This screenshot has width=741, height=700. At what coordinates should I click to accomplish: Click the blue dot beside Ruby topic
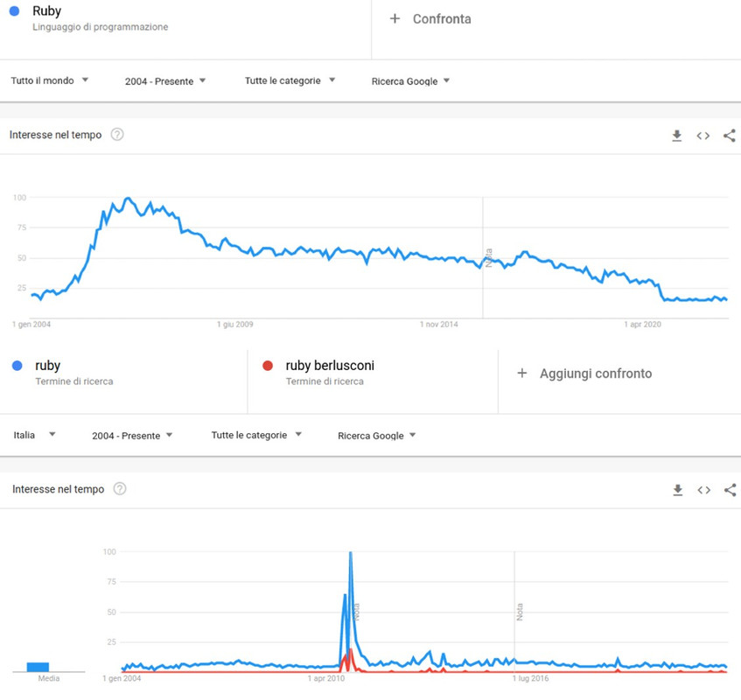[14, 10]
